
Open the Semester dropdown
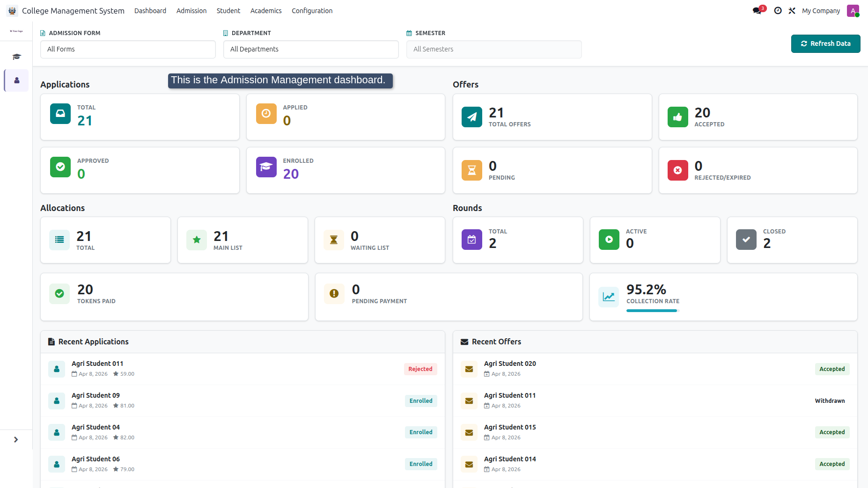click(494, 49)
